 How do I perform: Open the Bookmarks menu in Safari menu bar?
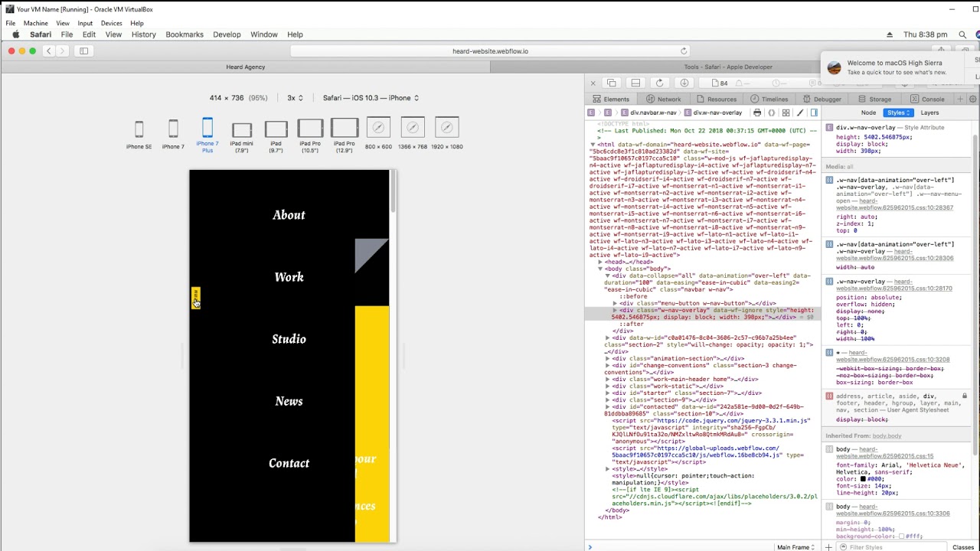[185, 34]
